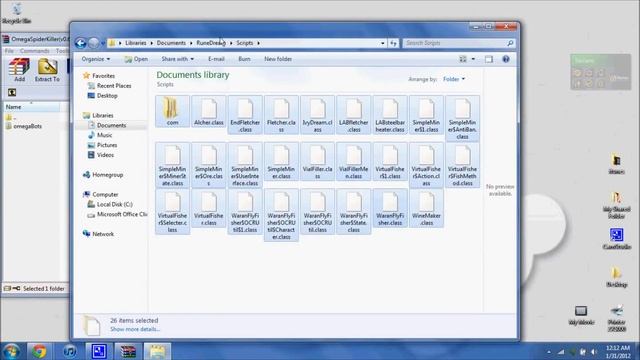Open Explorer help question mark
The width and height of the screenshot is (640, 360).
click(506, 59)
